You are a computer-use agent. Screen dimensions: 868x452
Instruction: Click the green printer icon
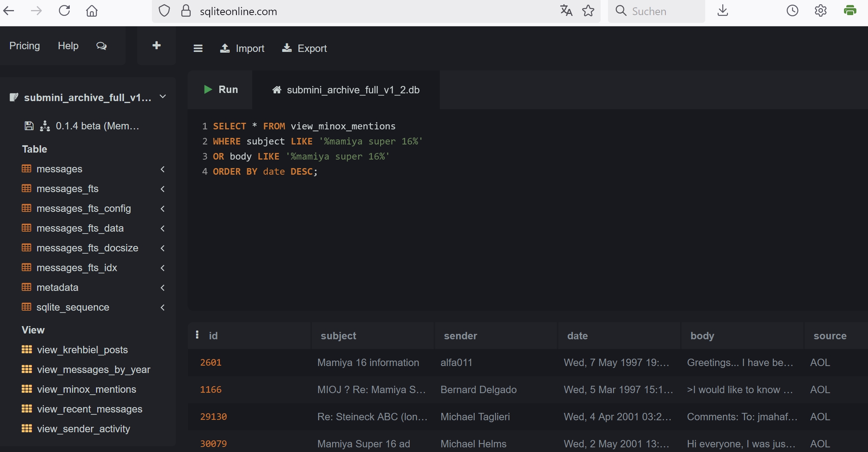[x=850, y=10]
